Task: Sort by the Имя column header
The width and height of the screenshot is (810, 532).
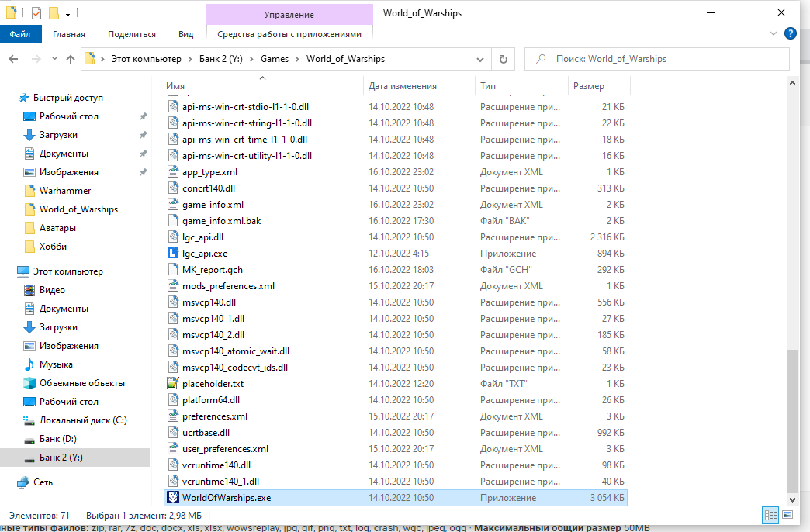Action: pos(264,86)
